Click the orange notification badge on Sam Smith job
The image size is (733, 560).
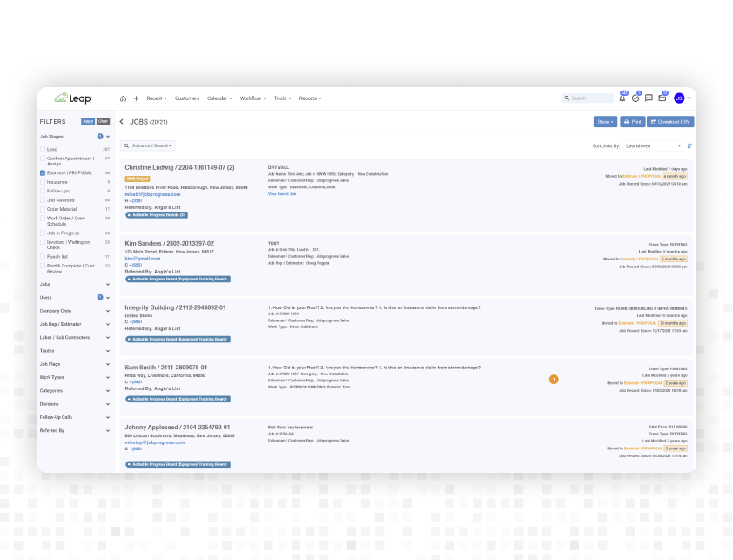click(x=554, y=380)
